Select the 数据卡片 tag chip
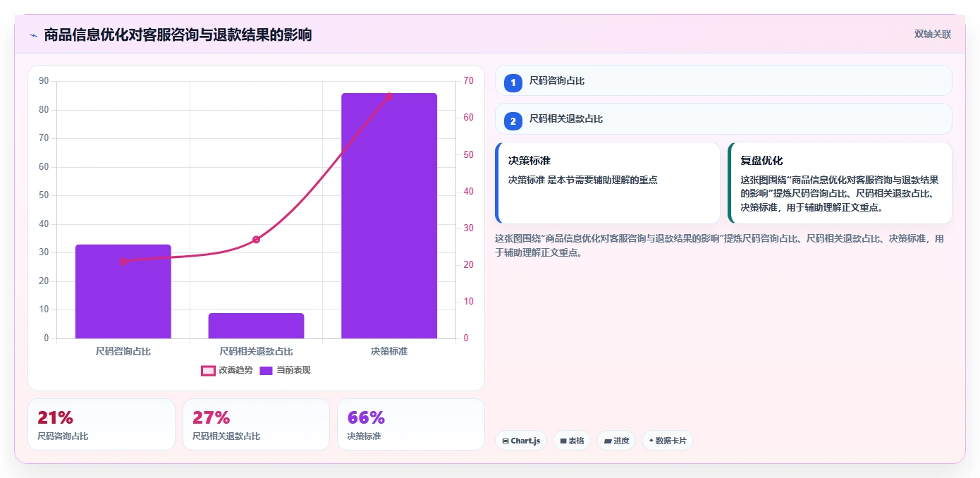 click(x=668, y=441)
